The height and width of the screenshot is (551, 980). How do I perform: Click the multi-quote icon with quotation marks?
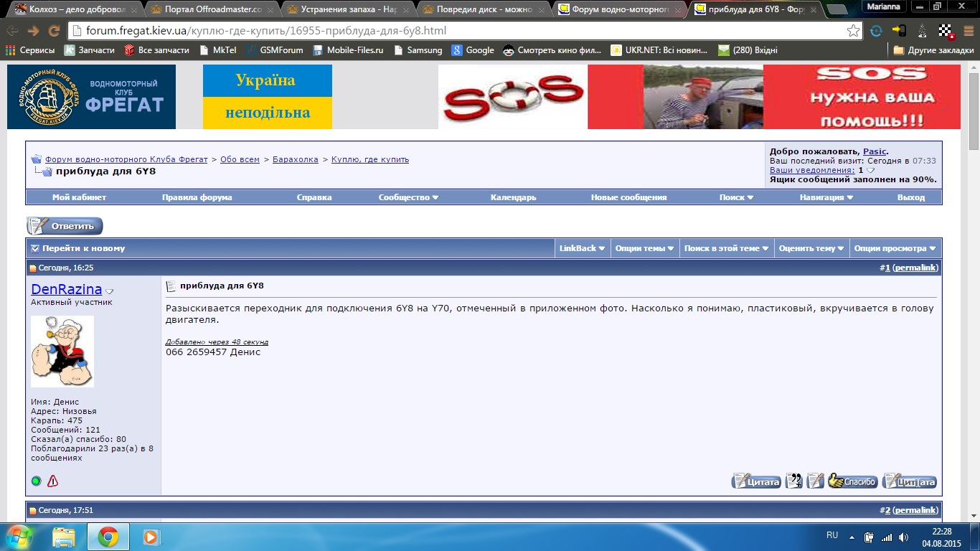point(793,481)
